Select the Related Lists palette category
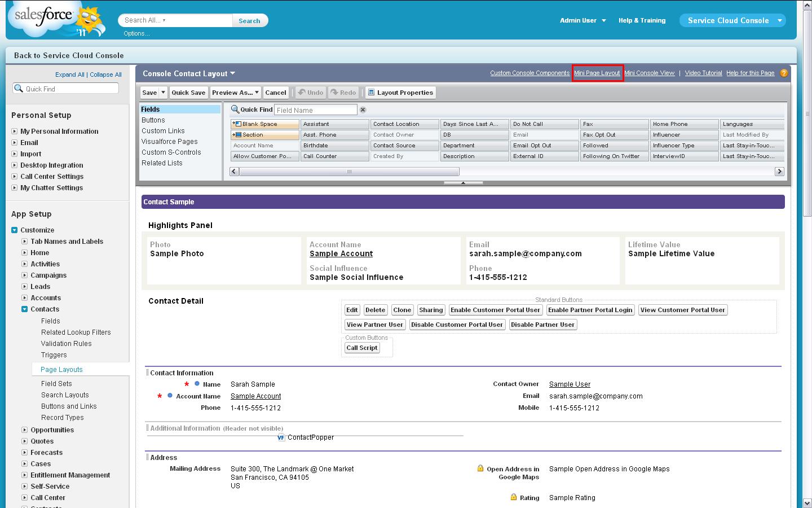812x508 pixels. click(x=162, y=163)
